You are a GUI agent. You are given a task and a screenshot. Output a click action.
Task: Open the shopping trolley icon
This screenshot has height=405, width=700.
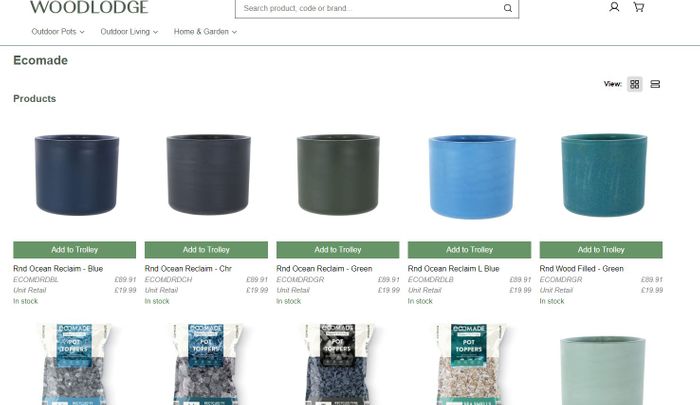[639, 7]
